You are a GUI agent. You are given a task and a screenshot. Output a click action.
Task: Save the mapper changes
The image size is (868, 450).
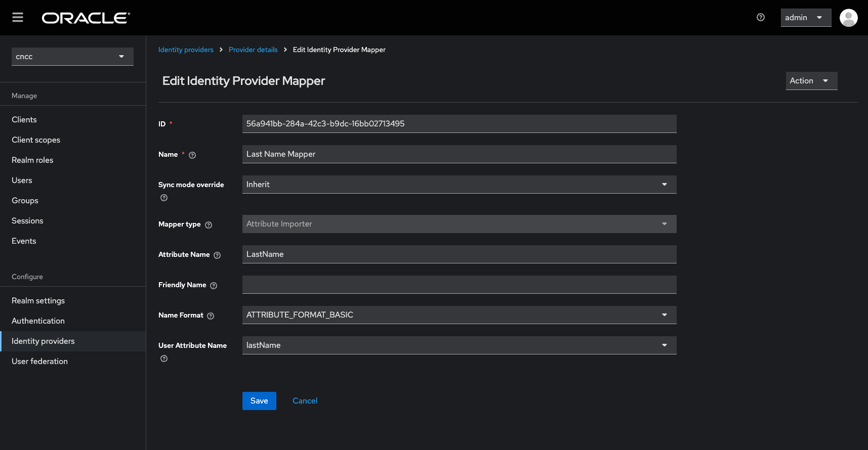259,401
